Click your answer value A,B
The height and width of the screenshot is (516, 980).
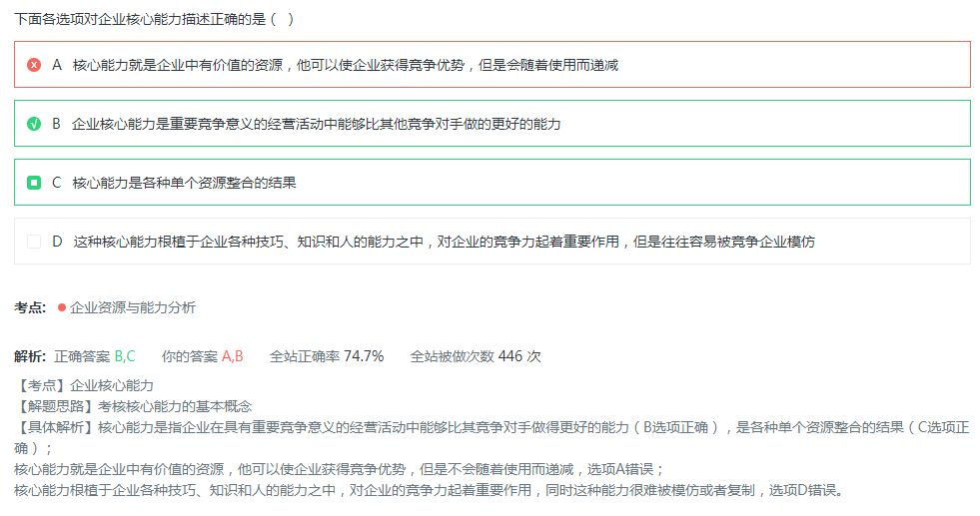(232, 356)
